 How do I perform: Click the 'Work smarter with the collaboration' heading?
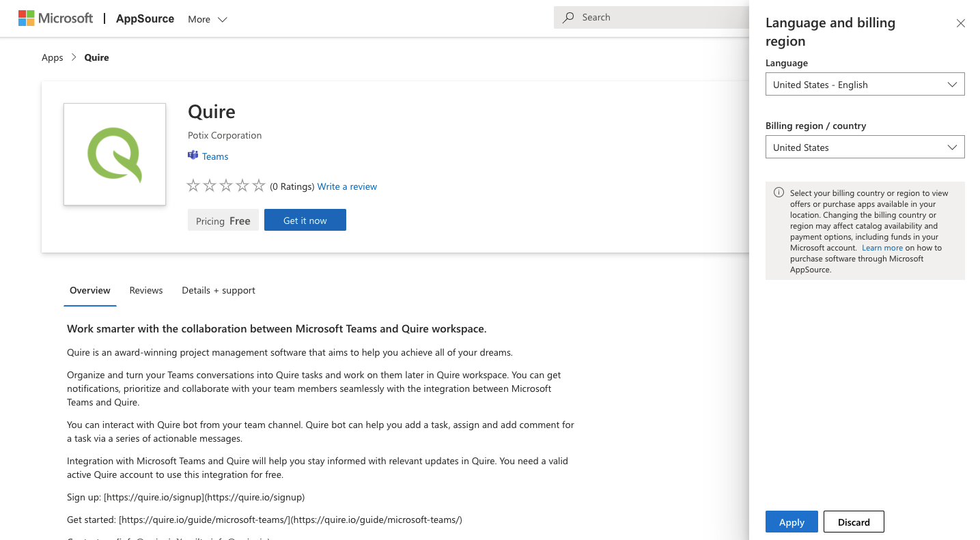[277, 329]
